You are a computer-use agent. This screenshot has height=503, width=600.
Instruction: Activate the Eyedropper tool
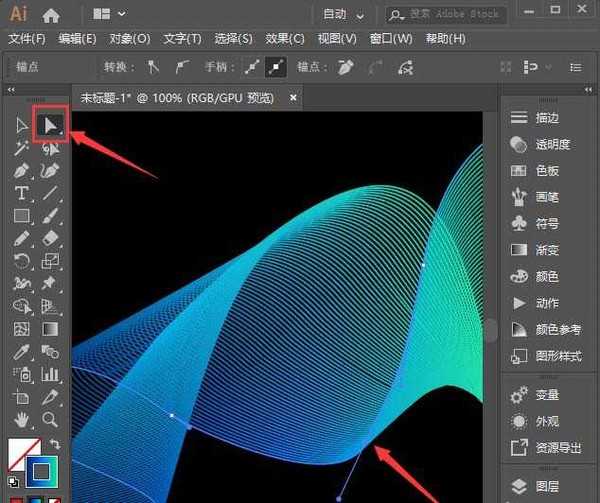pos(21,351)
